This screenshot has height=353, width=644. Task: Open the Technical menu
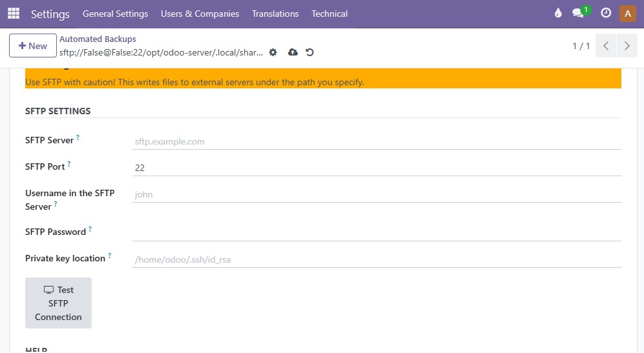pos(329,14)
